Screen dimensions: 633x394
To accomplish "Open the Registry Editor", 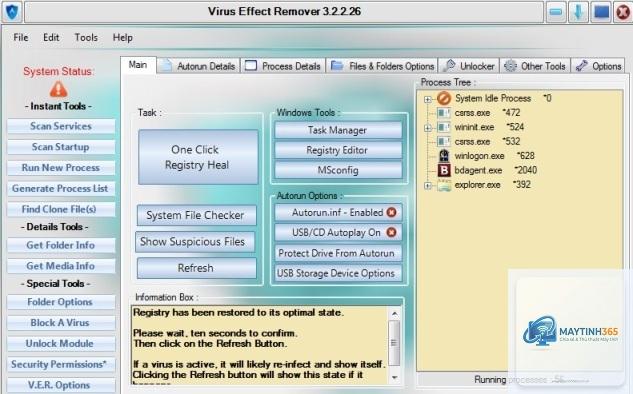I will coord(338,150).
